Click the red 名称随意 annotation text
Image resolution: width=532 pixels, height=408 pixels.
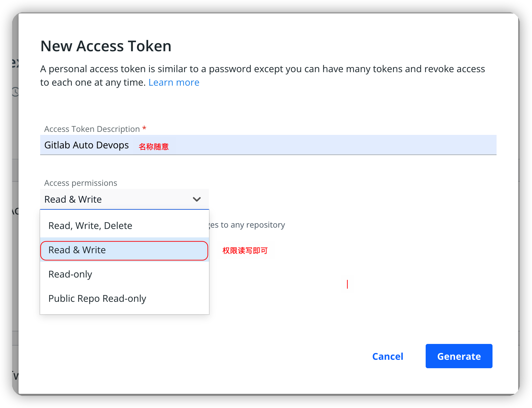[x=154, y=147]
